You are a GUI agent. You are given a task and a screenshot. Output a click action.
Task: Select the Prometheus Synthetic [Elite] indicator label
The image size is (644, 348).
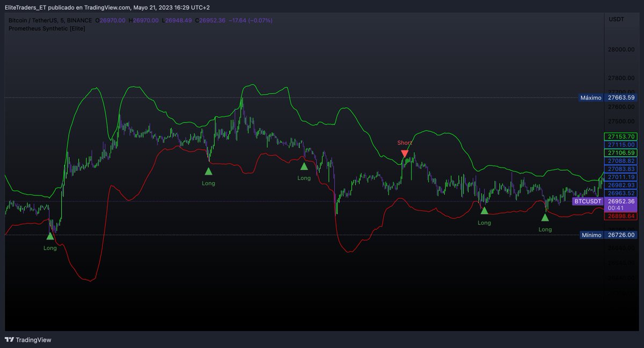[x=47, y=28]
